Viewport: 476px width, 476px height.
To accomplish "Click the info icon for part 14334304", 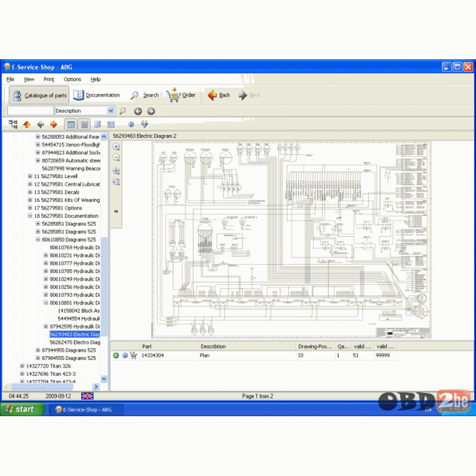I will click(x=124, y=355).
